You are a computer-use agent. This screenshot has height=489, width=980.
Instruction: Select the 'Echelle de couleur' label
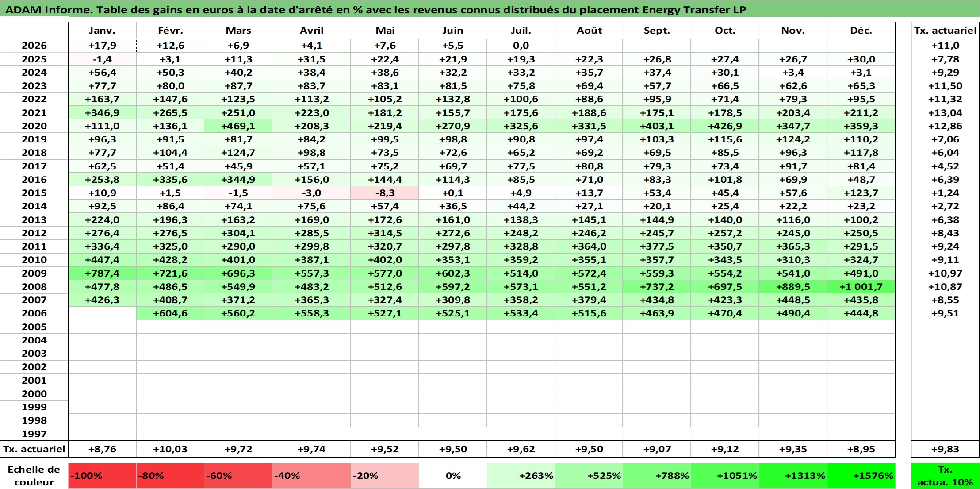click(34, 476)
